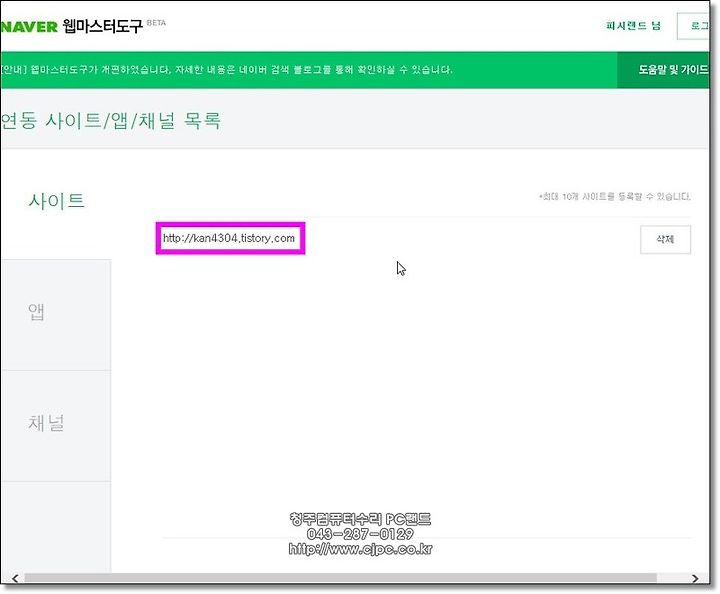Screen dimensions: 720x594
Task: Click the 삭제 button for the site
Action: 665,239
